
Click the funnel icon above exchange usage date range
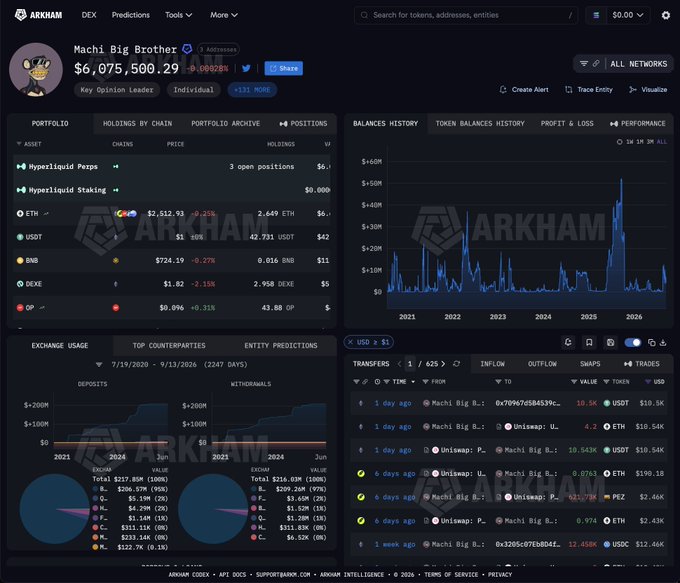99,364
